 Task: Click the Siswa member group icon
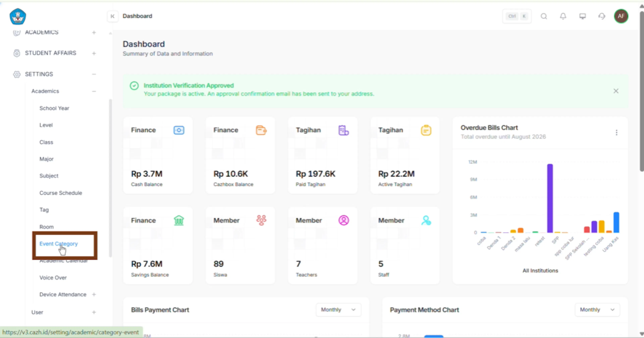[x=261, y=220]
